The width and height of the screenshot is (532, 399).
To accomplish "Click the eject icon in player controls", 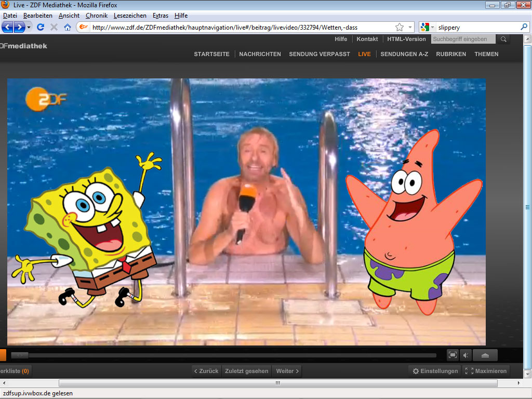I will coord(485,355).
